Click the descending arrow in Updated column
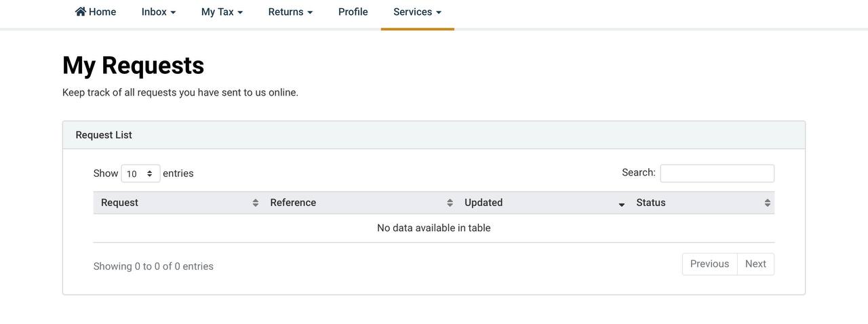Image resolution: width=868 pixels, height=324 pixels. (621, 204)
